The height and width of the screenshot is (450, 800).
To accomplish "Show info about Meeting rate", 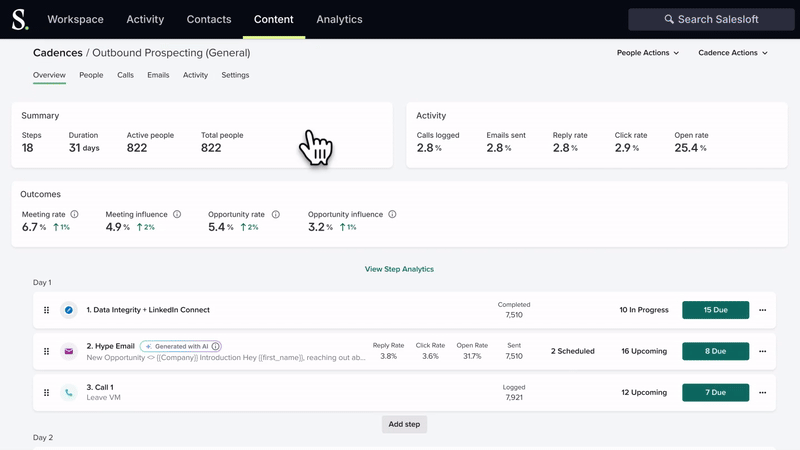I will 74,214.
